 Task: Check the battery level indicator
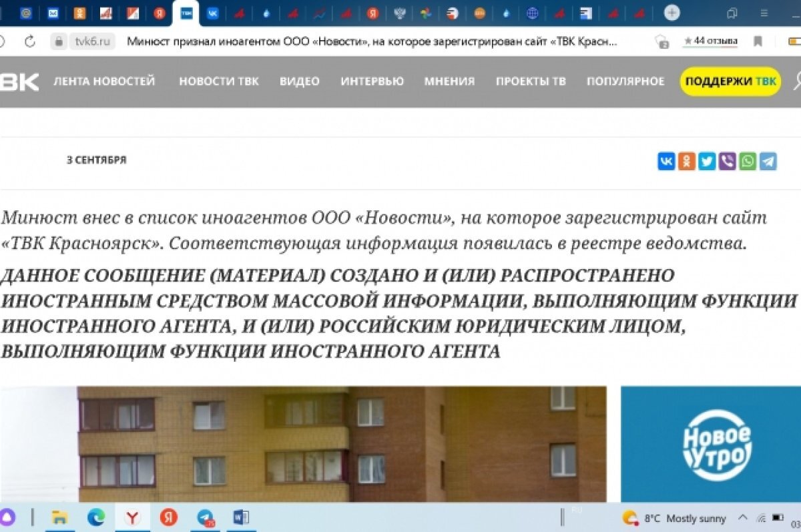pyautogui.click(x=778, y=517)
